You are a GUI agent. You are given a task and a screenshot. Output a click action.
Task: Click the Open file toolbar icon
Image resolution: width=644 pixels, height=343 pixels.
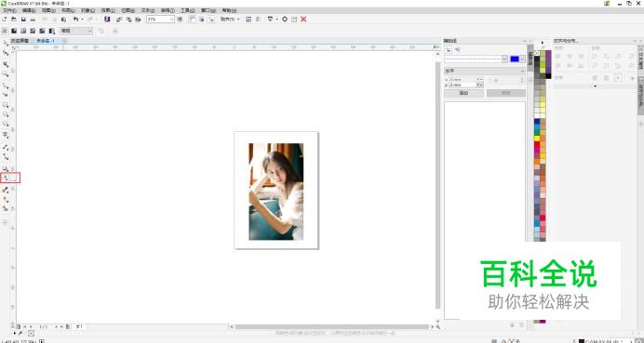click(x=14, y=20)
